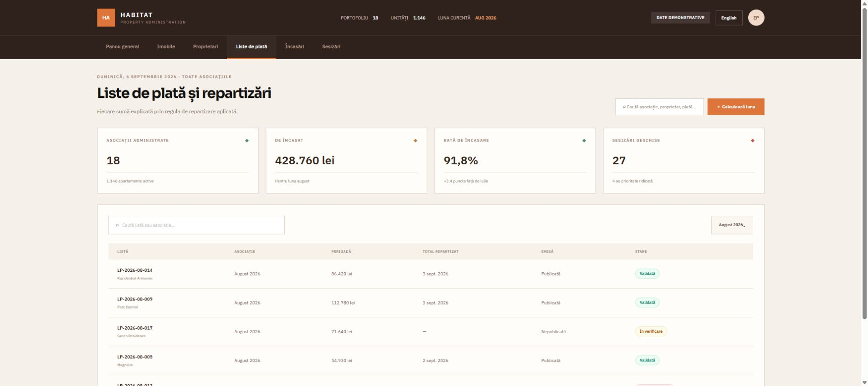The width and height of the screenshot is (868, 386).
Task: Switch language with the English button
Action: (729, 18)
